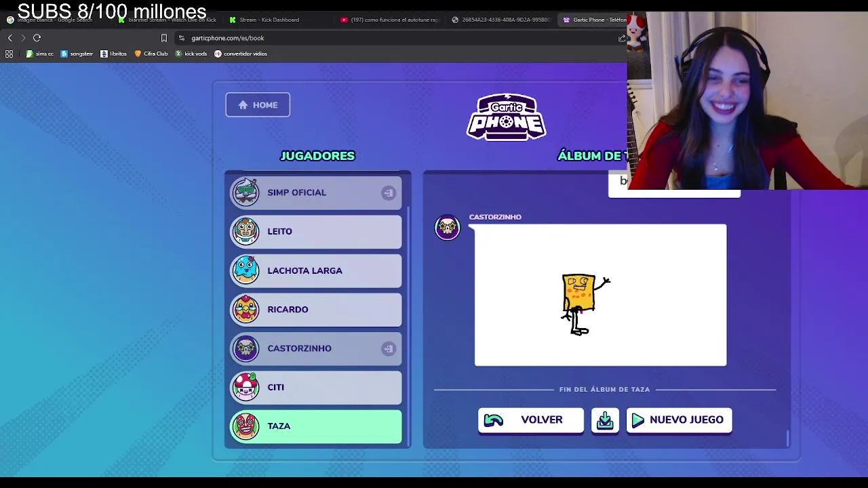This screenshot has width=868, height=488.
Task: Download the album with the download icon
Action: pyautogui.click(x=605, y=420)
